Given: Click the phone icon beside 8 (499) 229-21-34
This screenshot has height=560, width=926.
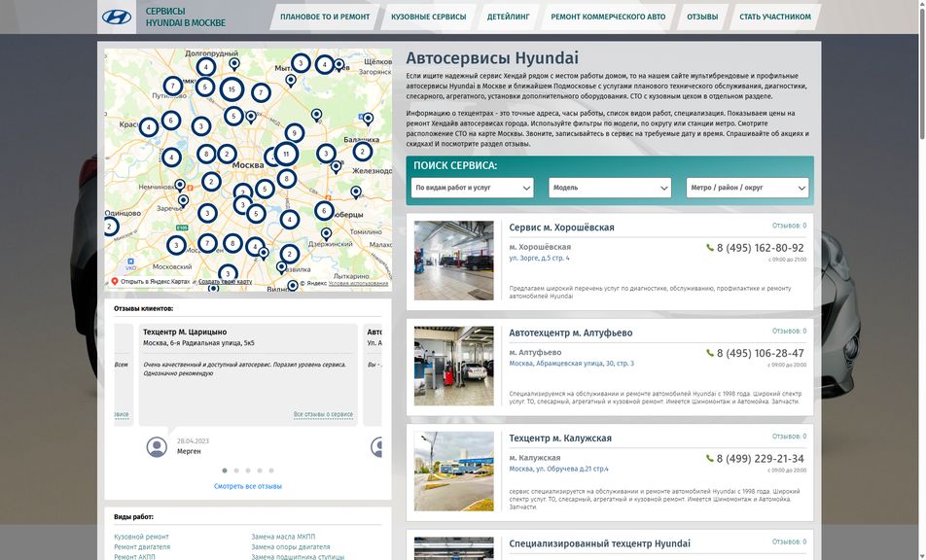Looking at the screenshot, I should pyautogui.click(x=710, y=459).
